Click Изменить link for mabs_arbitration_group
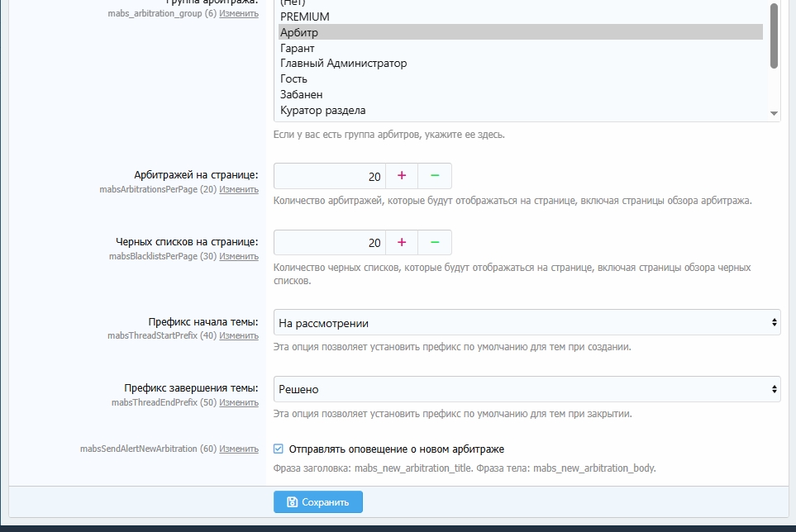This screenshot has height=532, width=796. point(239,14)
